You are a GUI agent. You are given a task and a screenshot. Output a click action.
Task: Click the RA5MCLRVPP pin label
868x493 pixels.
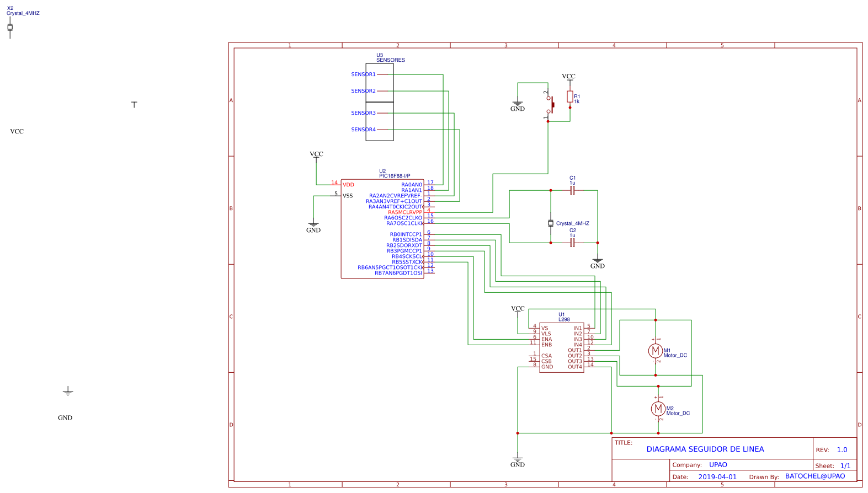pyautogui.click(x=404, y=212)
